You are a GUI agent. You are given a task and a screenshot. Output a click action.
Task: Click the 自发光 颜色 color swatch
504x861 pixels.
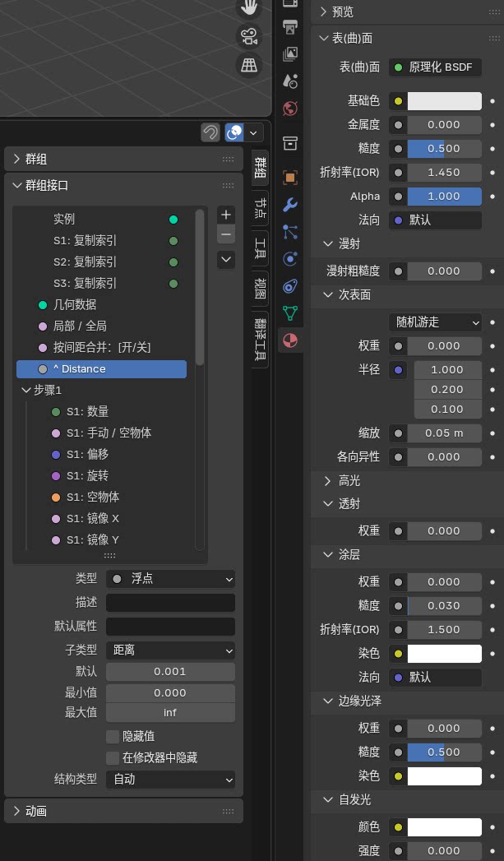coord(445,827)
